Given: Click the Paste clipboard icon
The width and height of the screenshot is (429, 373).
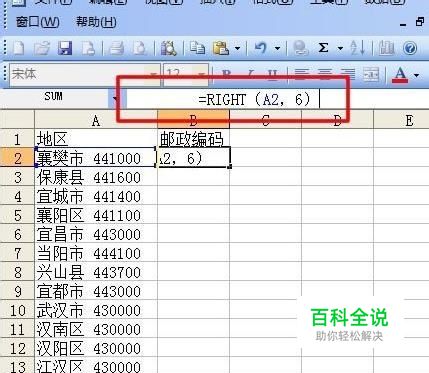Looking at the screenshot, I should coord(221,48).
